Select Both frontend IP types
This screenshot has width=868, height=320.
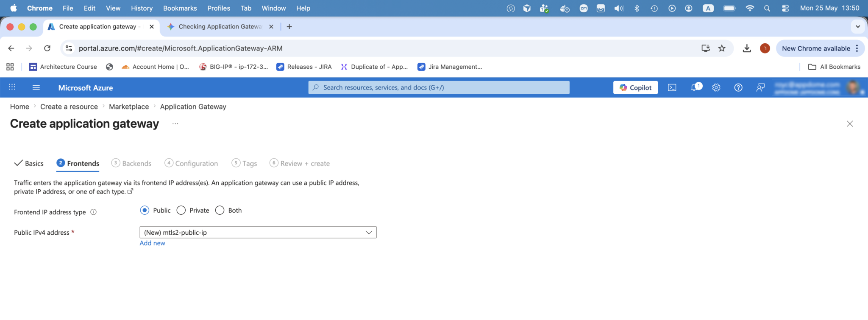pyautogui.click(x=220, y=211)
